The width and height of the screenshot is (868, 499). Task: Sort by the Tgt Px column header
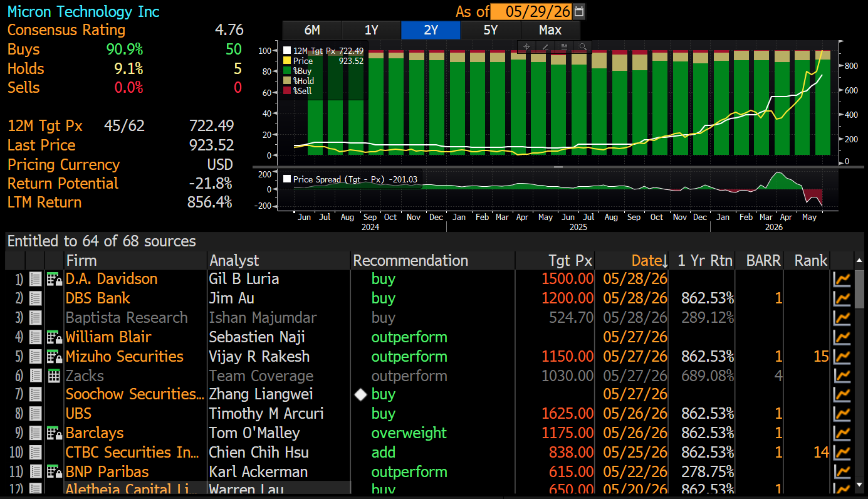click(x=555, y=261)
